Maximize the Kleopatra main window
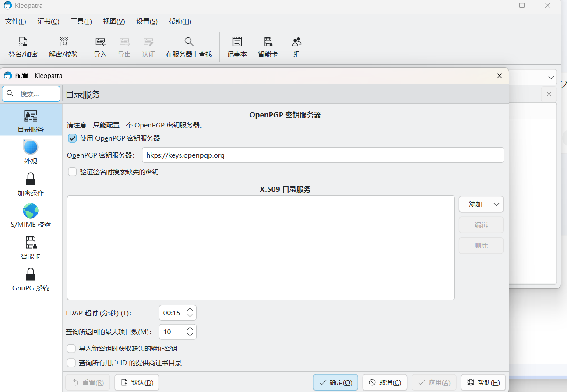Screen dimensions: 567x392 tap(522, 5)
